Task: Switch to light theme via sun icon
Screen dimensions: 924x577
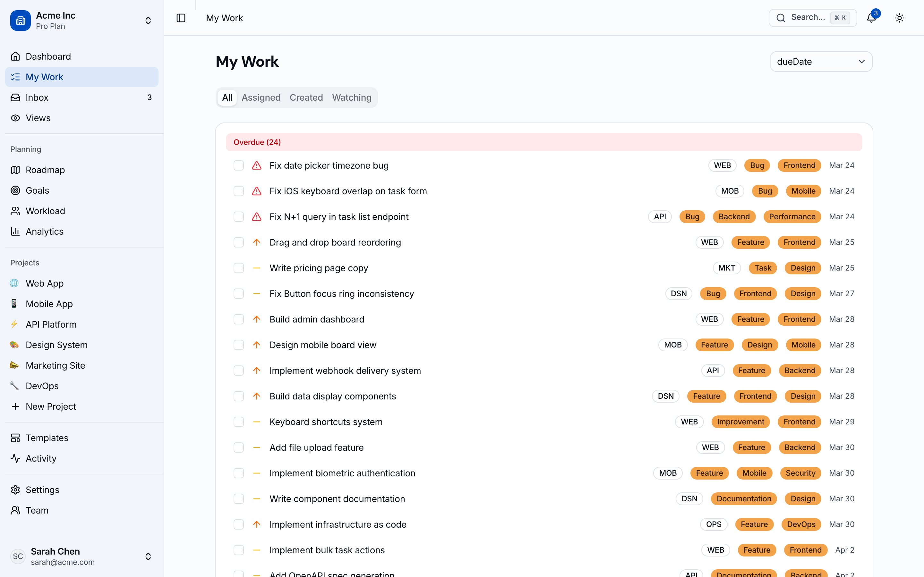Action: tap(900, 18)
